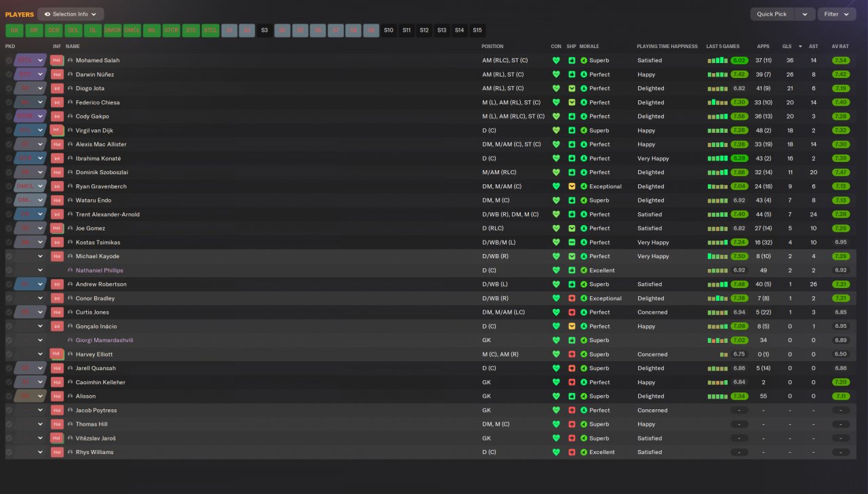
Task: Toggle the picked checkmark for Ryan Gravenberch
Action: pyautogui.click(x=9, y=186)
